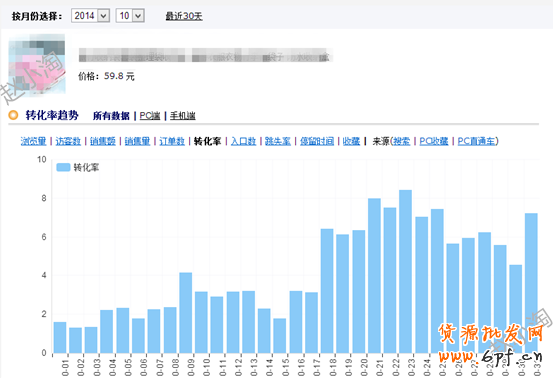
Task: Show the 销售额 metric
Action: [x=103, y=141]
